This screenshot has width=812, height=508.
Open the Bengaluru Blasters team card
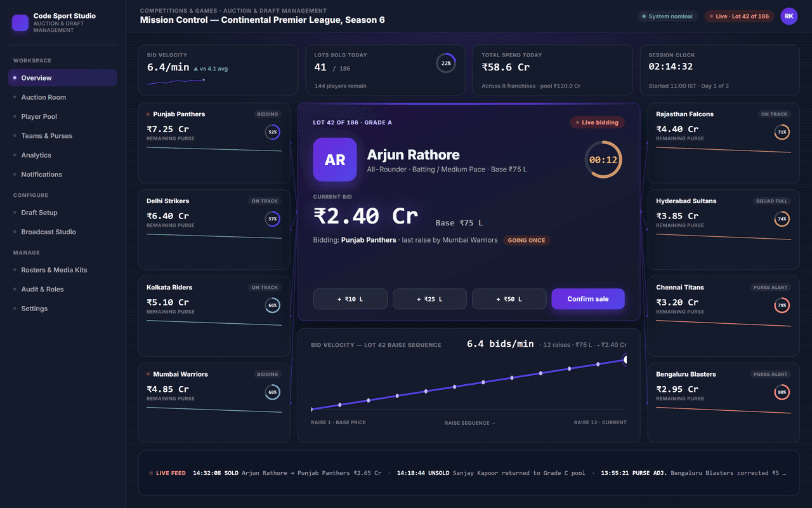point(724,403)
